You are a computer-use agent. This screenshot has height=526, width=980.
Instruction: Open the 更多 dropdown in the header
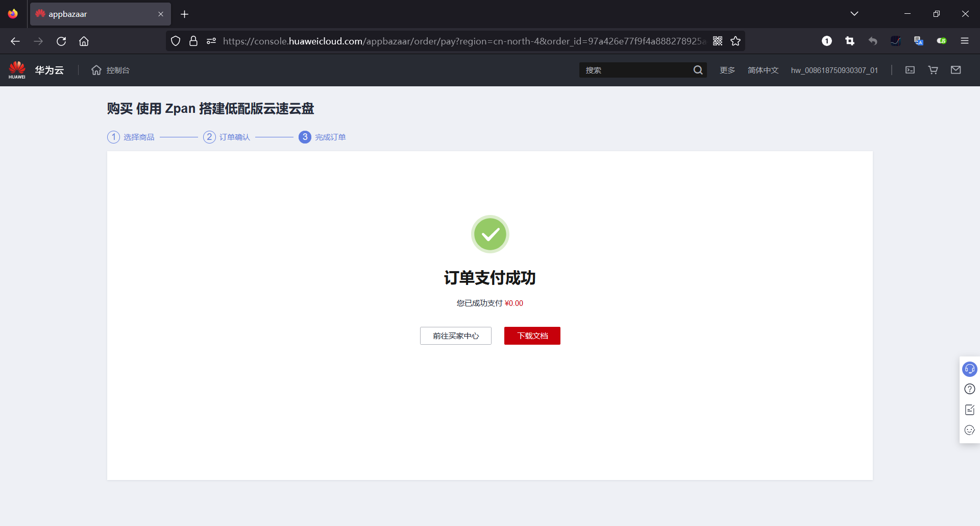point(727,70)
